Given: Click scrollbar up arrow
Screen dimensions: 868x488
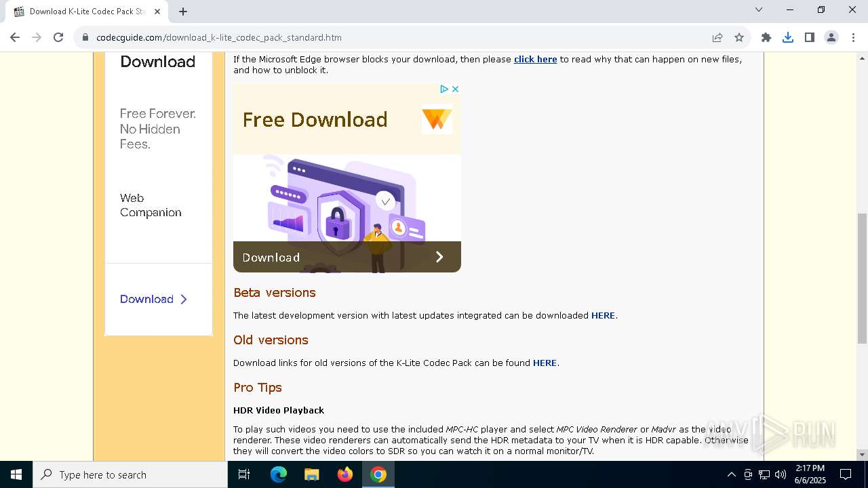Looking at the screenshot, I should click(862, 58).
